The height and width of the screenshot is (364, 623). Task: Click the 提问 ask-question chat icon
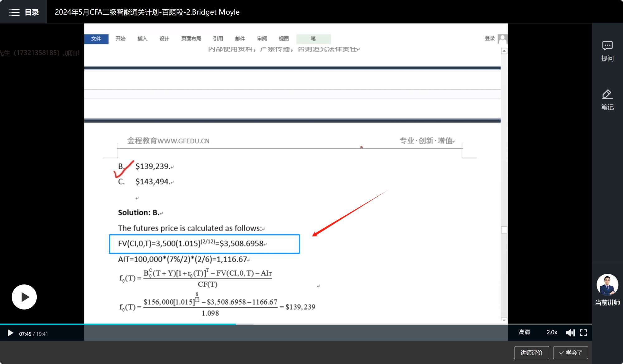pos(607,46)
